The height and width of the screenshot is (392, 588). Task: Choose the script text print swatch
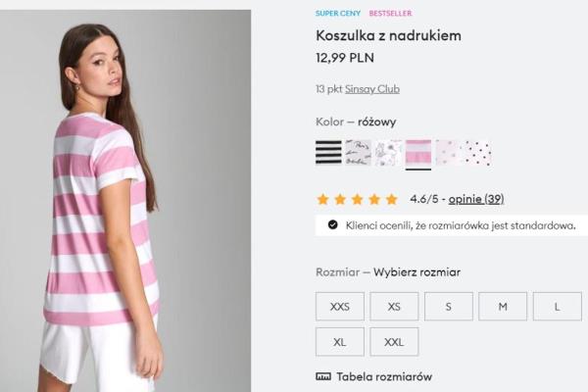click(x=358, y=152)
